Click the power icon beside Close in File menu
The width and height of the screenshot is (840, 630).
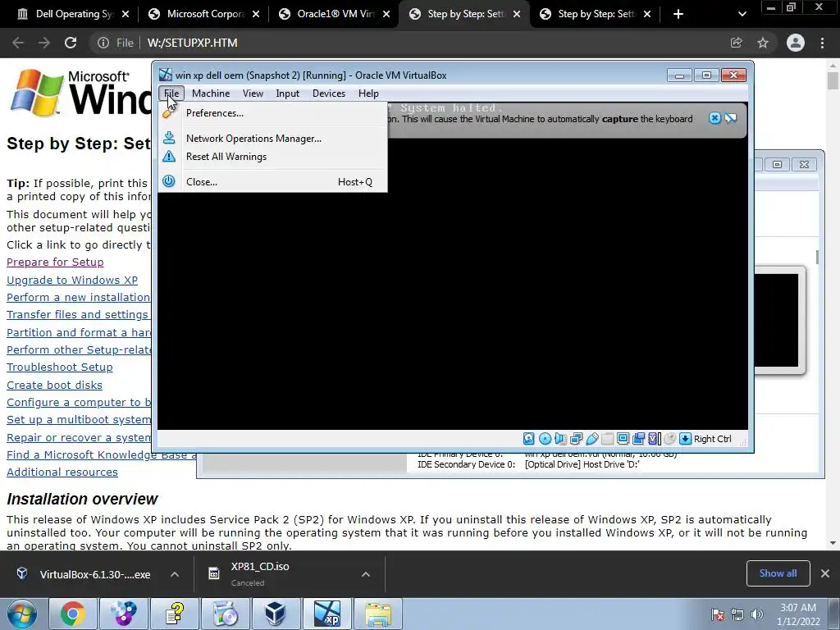(x=169, y=181)
